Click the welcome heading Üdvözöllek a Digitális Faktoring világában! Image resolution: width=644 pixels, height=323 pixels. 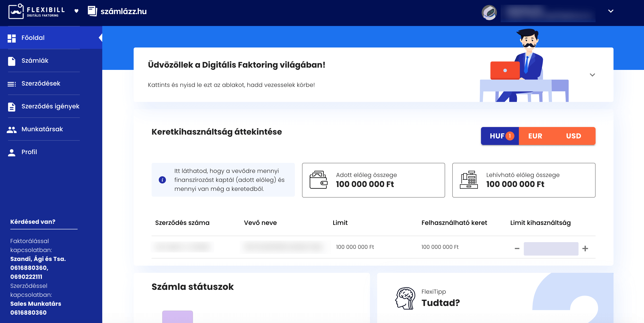(x=237, y=65)
